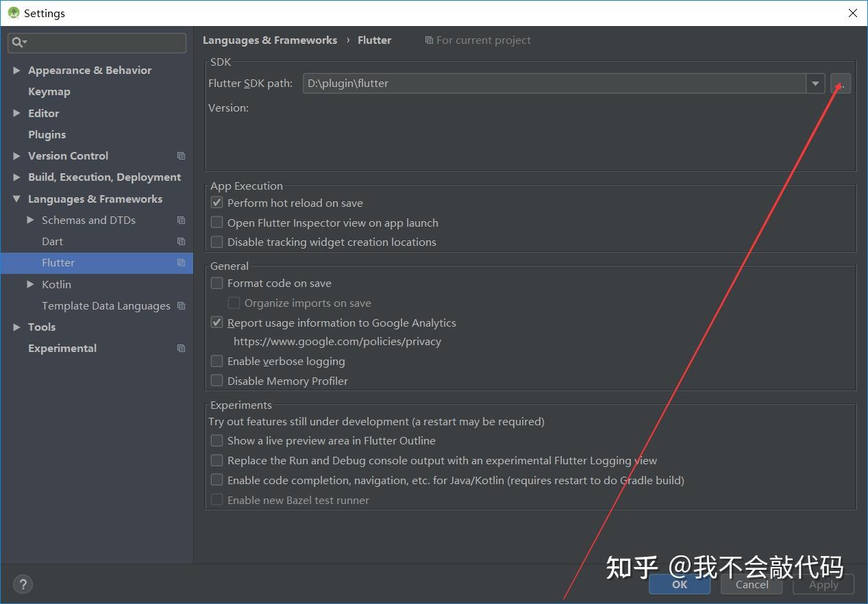Screen dimensions: 868x604
Task: Click the badge beside Template Data Languages
Action: [x=181, y=305]
